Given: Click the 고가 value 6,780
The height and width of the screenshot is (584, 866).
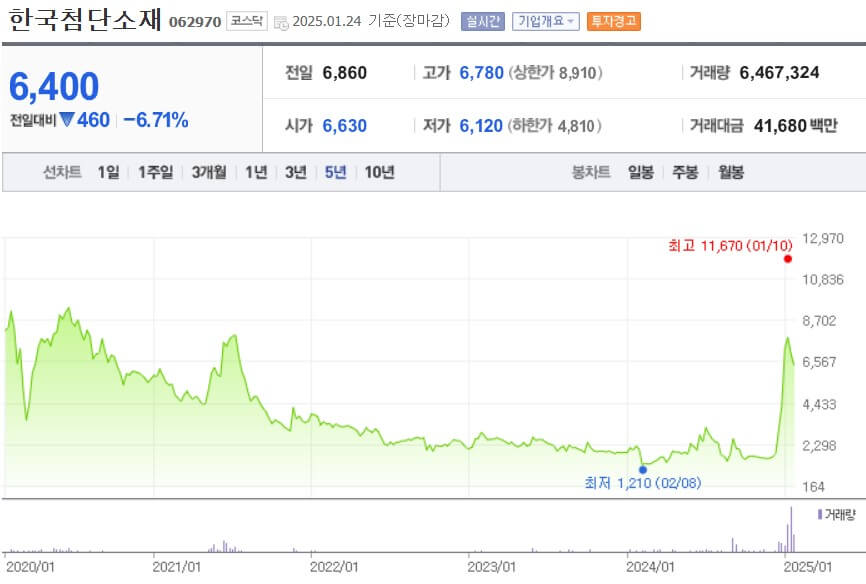Looking at the screenshot, I should [482, 73].
